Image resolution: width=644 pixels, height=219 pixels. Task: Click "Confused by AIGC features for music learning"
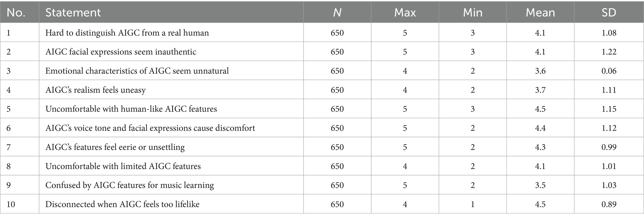(129, 185)
